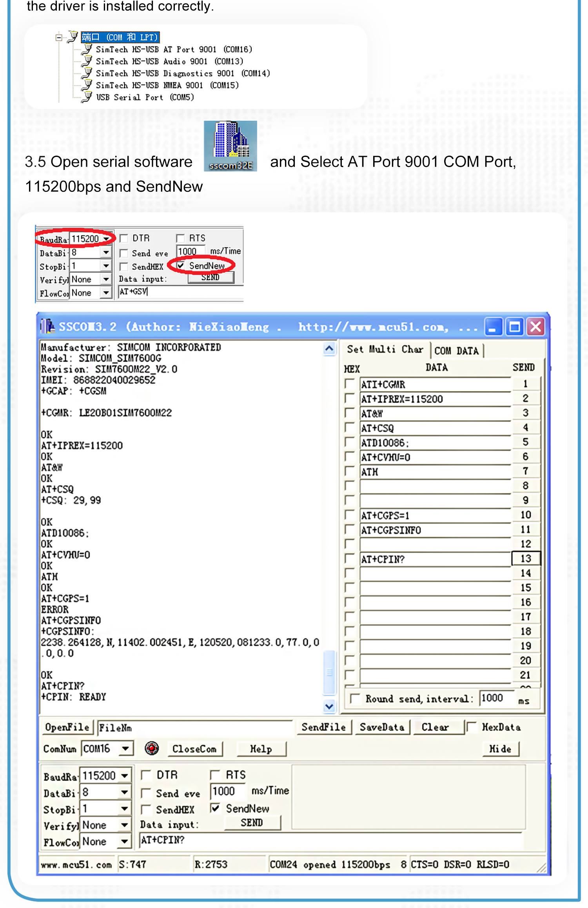Image resolution: width=588 pixels, height=908 pixels.
Task: Click scroll down arrow of receive area
Action: (329, 706)
